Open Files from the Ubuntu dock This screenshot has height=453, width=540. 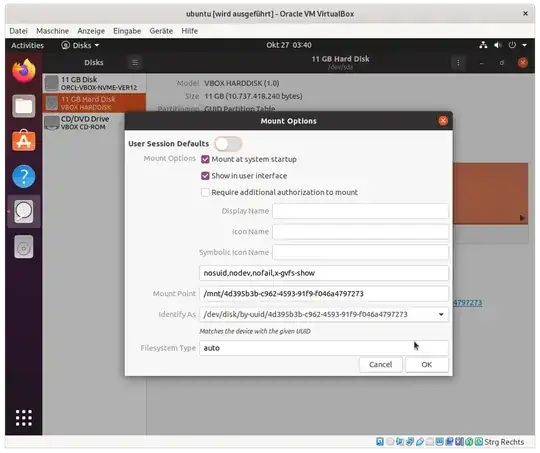click(24, 106)
